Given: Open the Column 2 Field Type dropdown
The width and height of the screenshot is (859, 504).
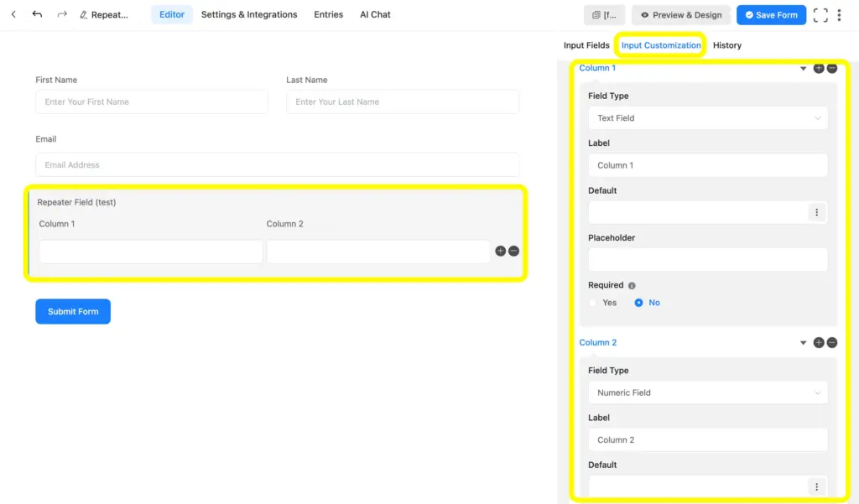Looking at the screenshot, I should click(x=708, y=392).
